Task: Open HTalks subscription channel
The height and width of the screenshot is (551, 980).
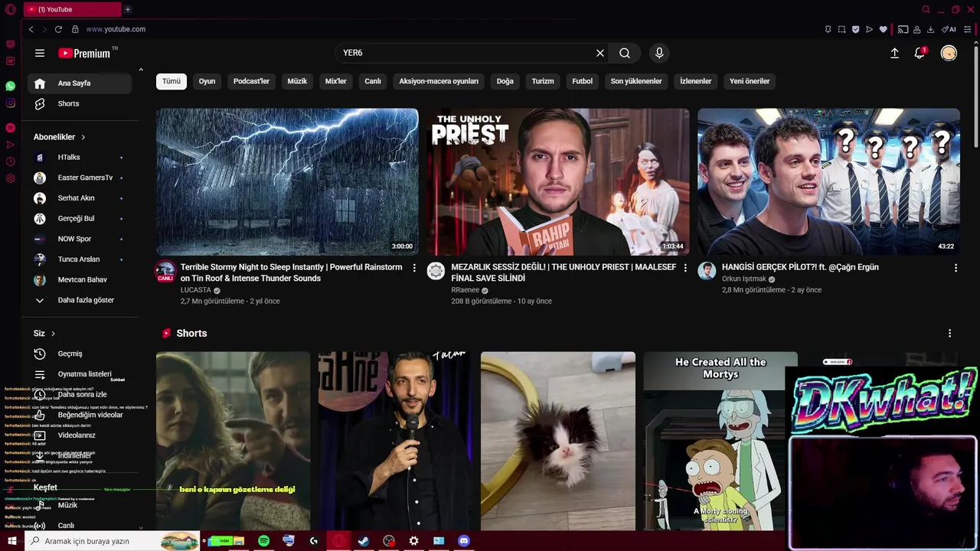Action: (x=80, y=157)
